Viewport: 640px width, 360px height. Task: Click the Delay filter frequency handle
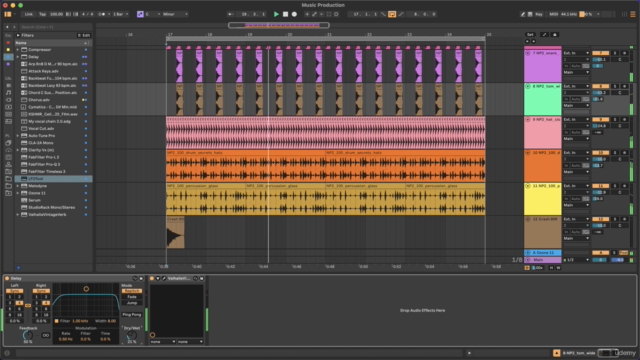pyautogui.click(x=86, y=289)
